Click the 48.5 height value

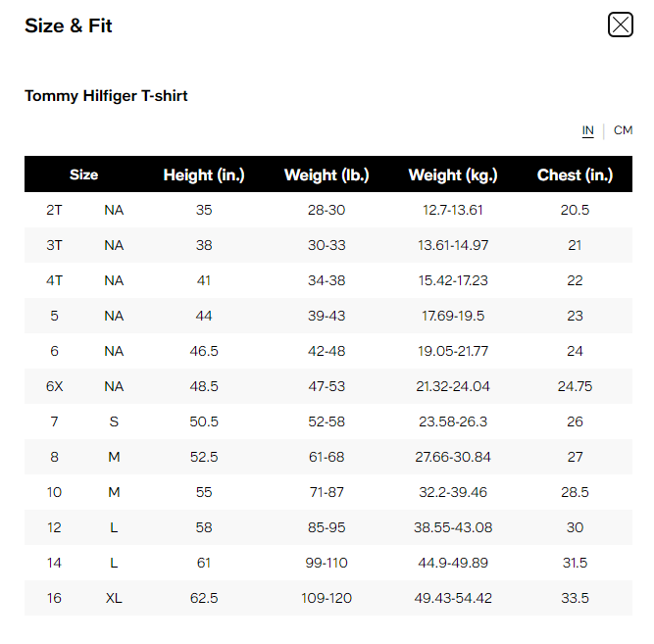pyautogui.click(x=204, y=386)
